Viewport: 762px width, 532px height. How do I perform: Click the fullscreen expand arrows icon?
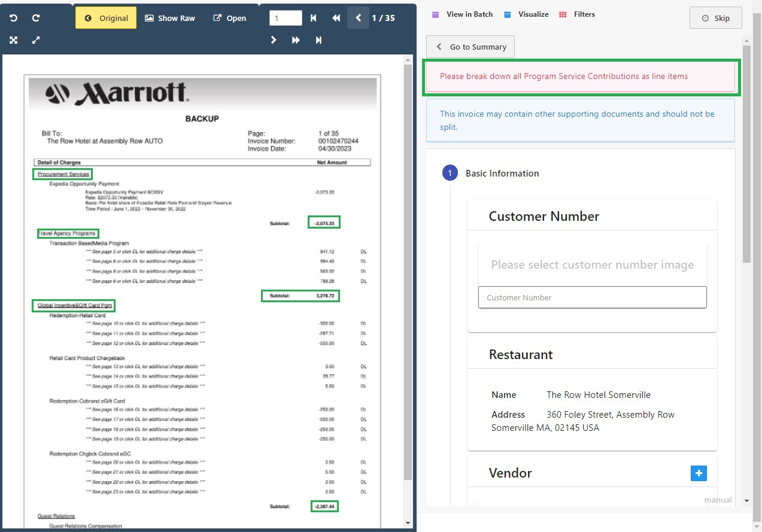pyautogui.click(x=14, y=40)
